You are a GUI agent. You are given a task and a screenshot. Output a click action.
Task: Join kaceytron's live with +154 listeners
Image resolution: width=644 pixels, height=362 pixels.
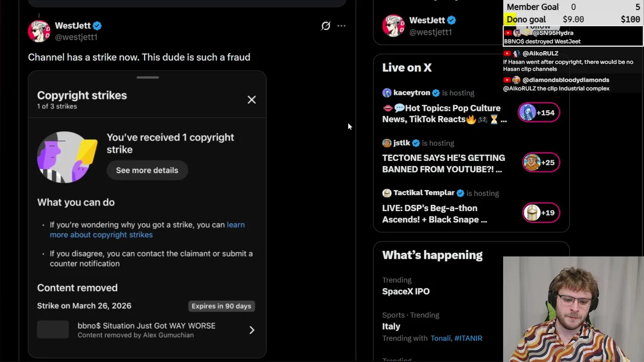539,113
